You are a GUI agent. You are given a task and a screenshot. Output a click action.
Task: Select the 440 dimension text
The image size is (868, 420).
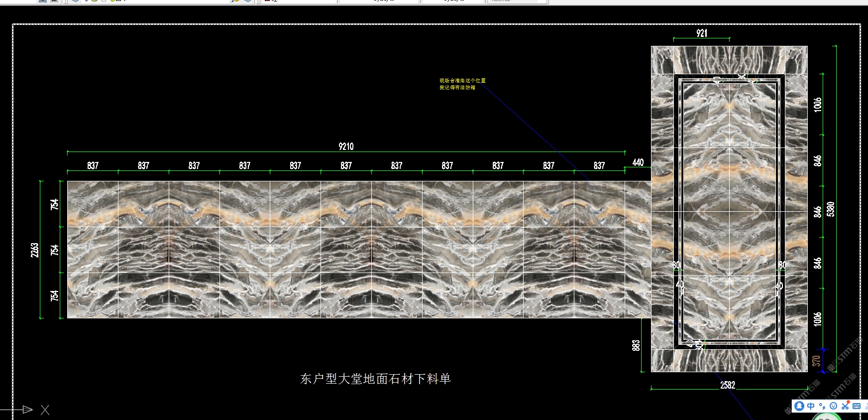click(638, 162)
